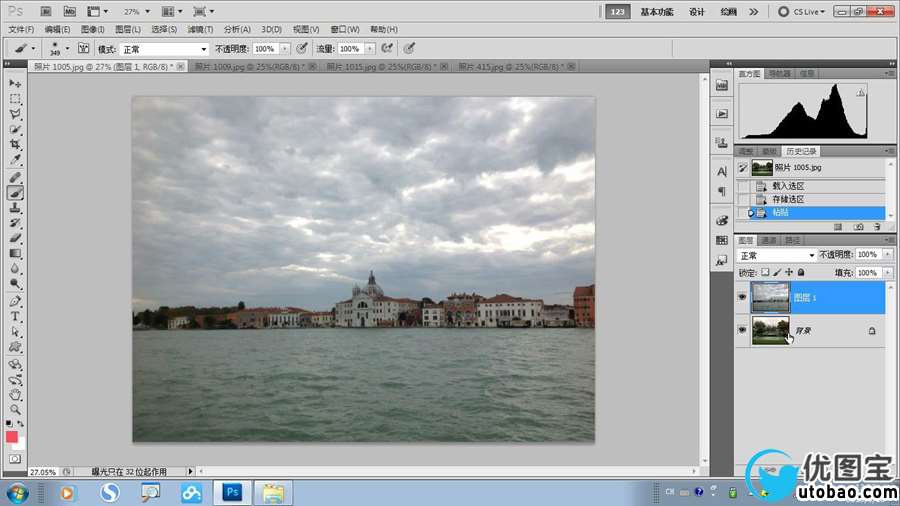The image size is (900, 506).
Task: Select the Healing Brush tool
Action: coord(15,177)
